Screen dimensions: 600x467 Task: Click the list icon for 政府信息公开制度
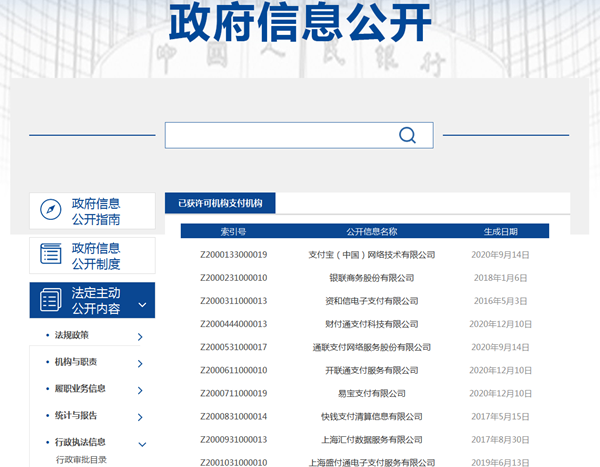[x=51, y=254]
